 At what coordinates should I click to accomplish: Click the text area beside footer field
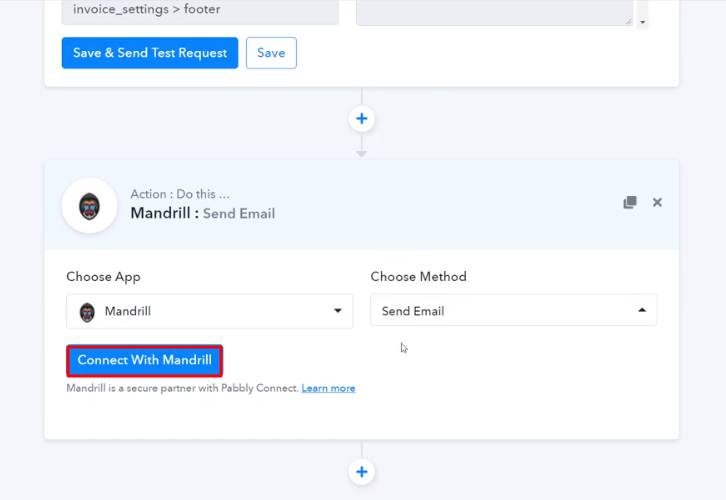tap(494, 11)
